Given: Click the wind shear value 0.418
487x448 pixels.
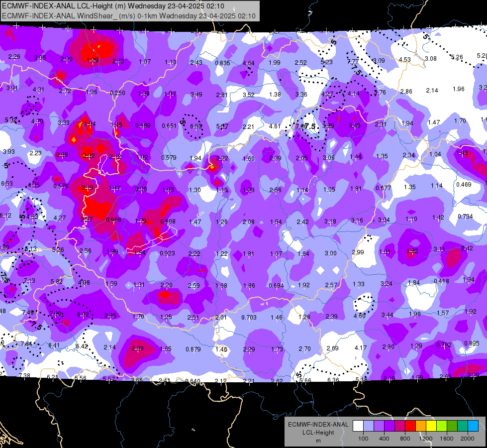Looking at the screenshot, I should click(441, 281).
